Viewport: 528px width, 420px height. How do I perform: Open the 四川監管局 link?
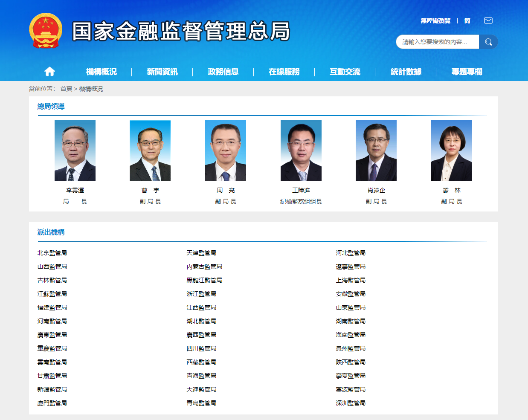(x=201, y=348)
